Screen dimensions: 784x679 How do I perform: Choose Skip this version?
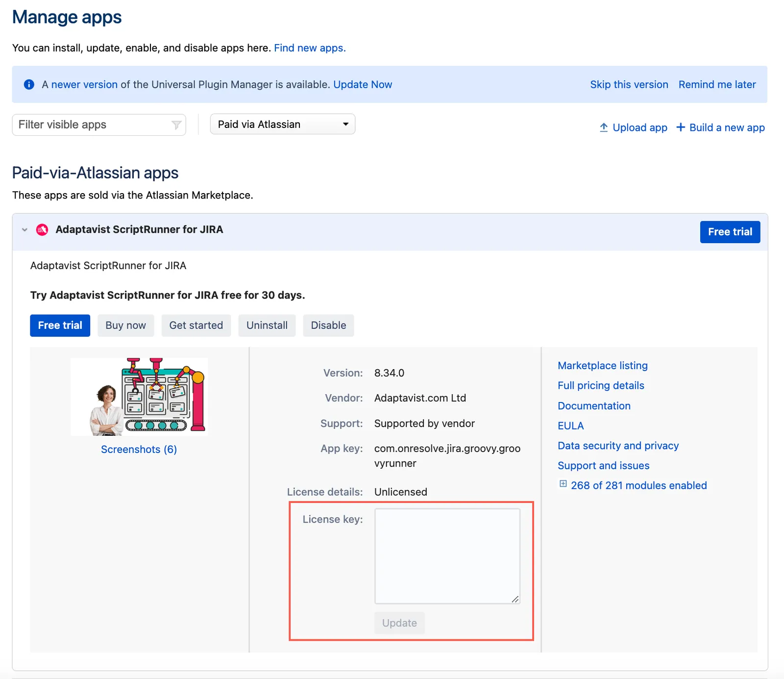(629, 84)
